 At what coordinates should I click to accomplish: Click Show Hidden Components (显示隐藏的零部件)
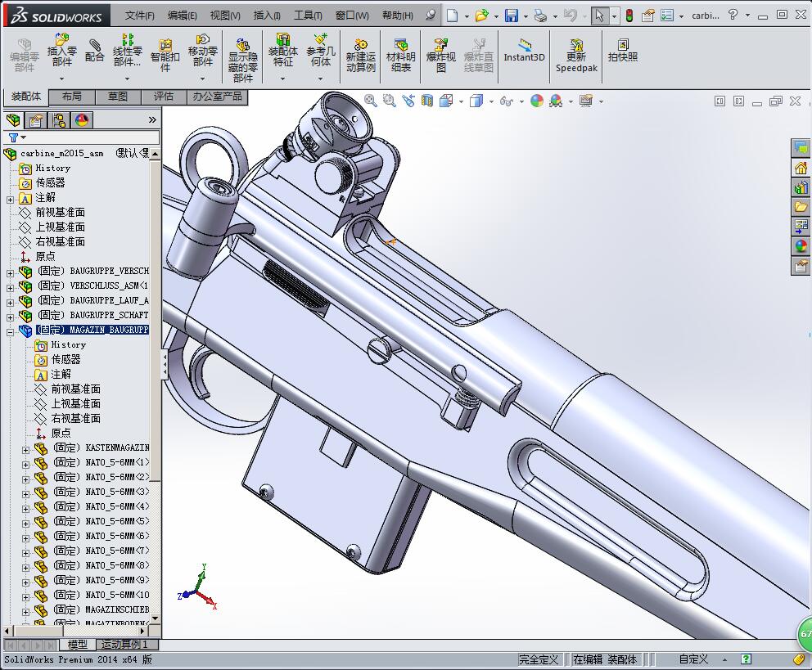[243, 60]
